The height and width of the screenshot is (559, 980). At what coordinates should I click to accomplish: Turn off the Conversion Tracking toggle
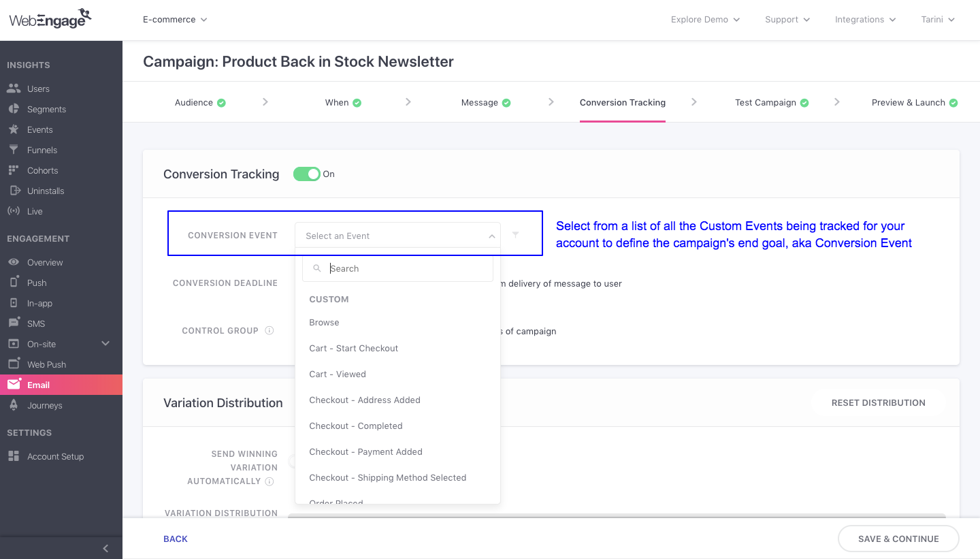pyautogui.click(x=307, y=174)
